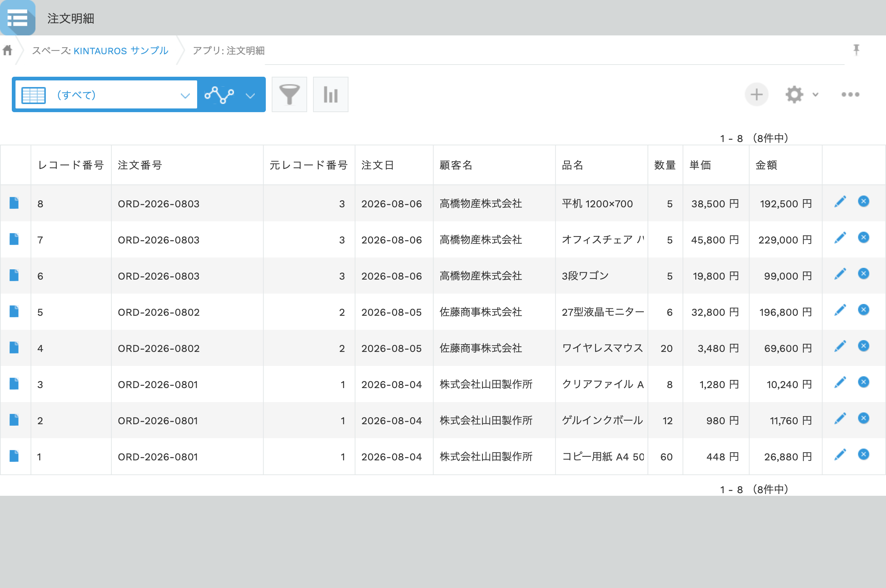Open record 7 detail icon
This screenshot has height=588, width=886.
point(14,239)
